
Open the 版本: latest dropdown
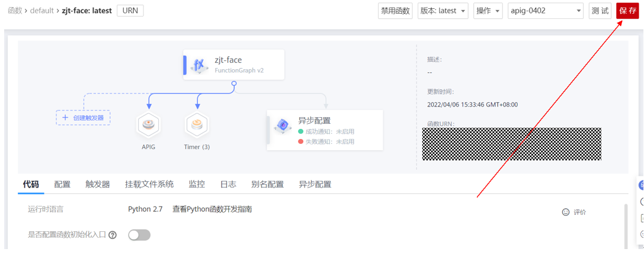click(x=443, y=11)
